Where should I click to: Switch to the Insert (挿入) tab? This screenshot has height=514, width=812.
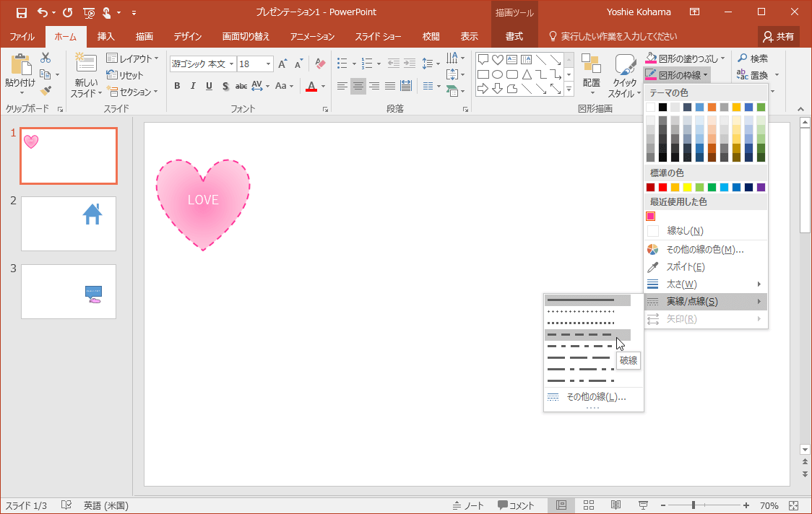point(105,37)
